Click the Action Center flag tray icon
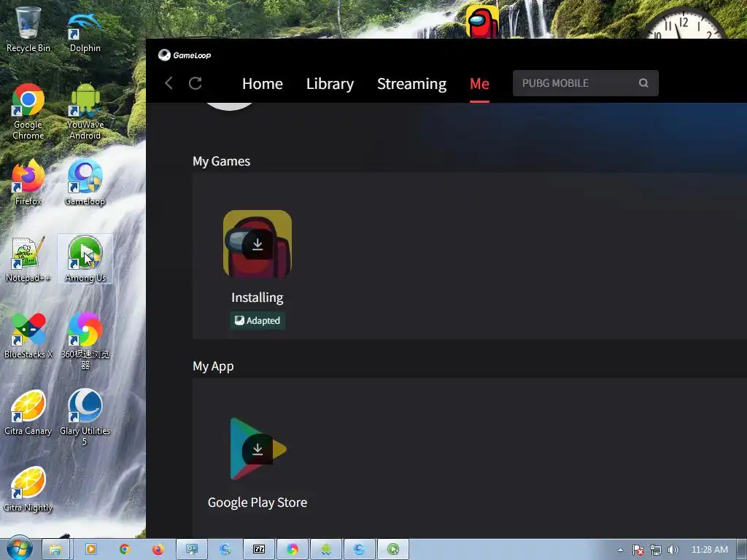 (638, 550)
